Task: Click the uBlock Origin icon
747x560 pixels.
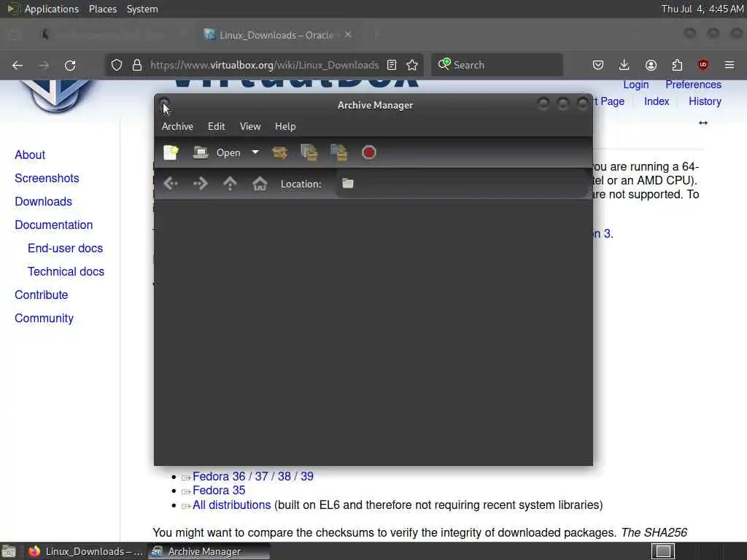Action: pos(703,65)
